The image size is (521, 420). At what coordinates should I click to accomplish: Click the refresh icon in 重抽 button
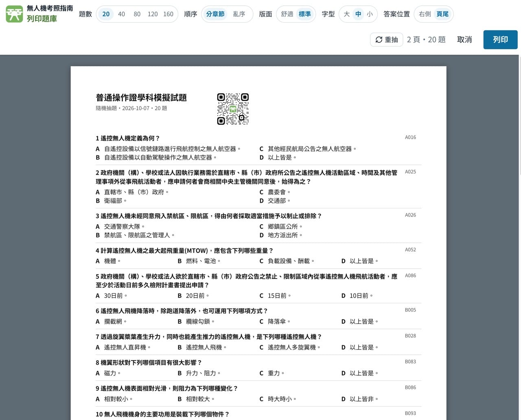(379, 39)
